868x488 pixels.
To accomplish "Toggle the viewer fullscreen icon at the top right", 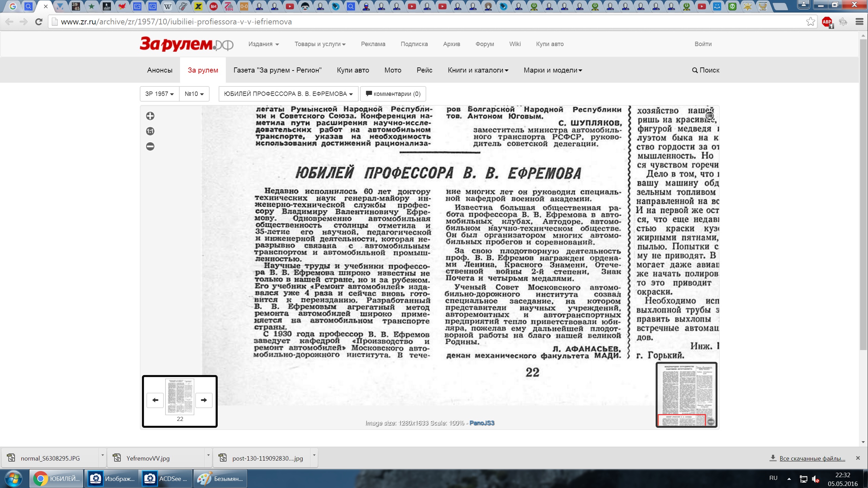I will [x=709, y=116].
